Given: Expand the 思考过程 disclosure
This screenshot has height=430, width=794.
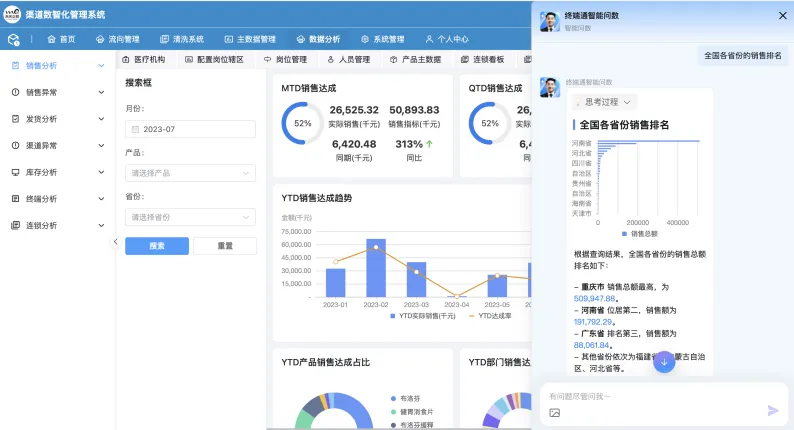Looking at the screenshot, I should 604,102.
